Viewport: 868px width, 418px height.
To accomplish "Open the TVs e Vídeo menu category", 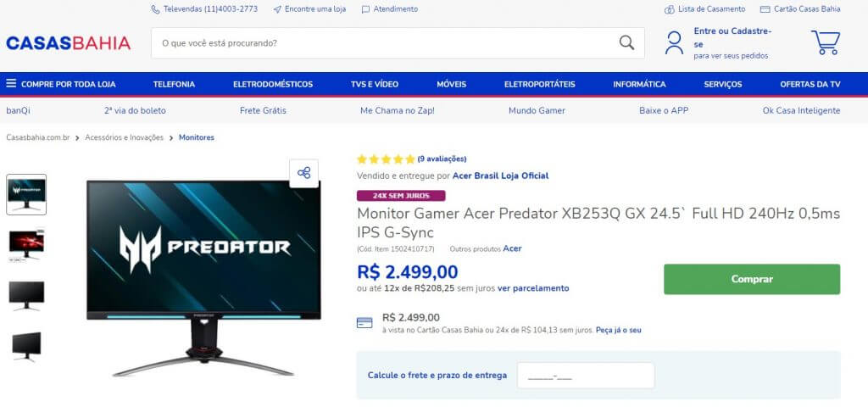I will point(374,84).
